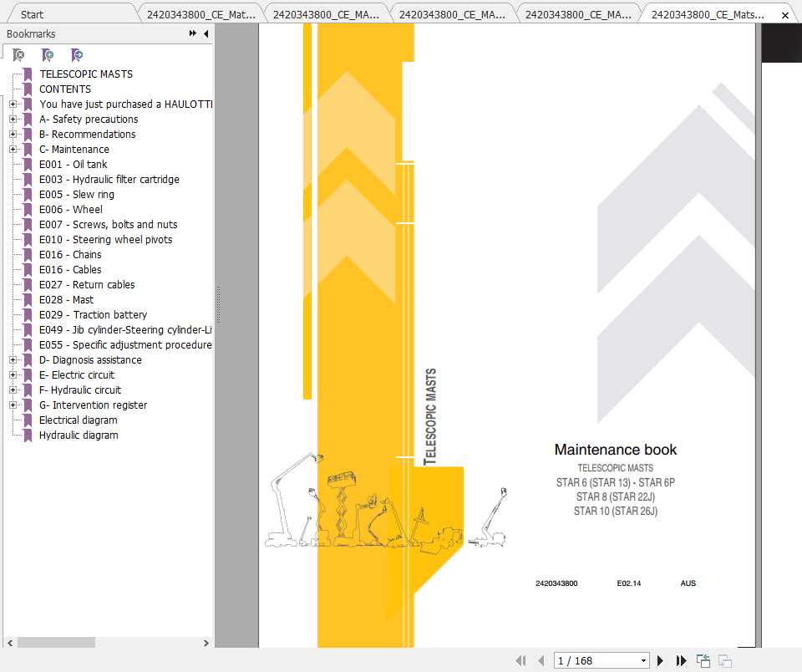
Task: Toggle the Bookmarks panel options with double-arrow
Action: click(x=193, y=33)
